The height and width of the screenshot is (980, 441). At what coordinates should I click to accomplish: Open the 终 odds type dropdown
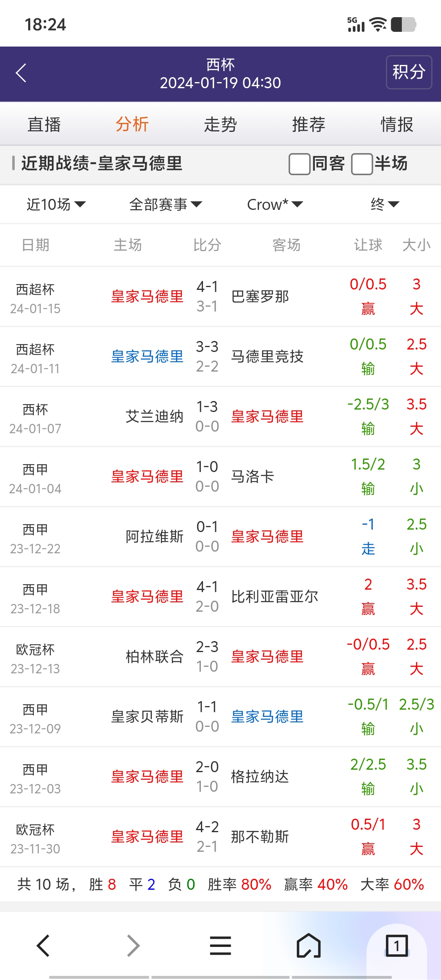(x=384, y=204)
